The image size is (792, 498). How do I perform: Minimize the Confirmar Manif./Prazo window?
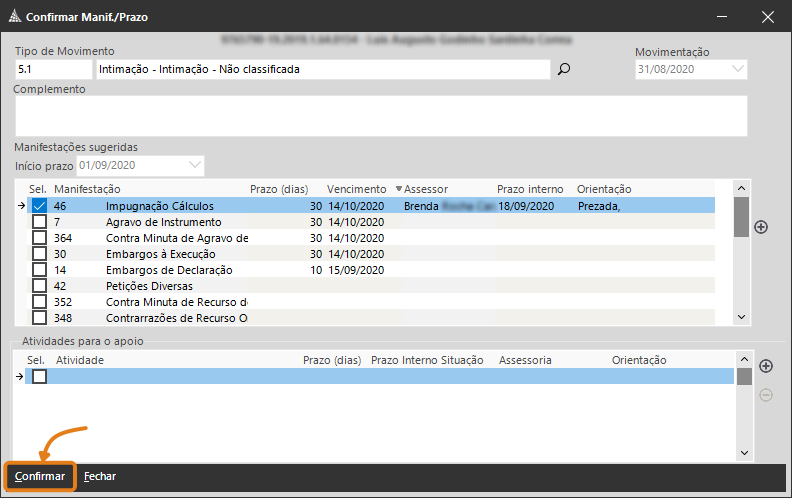pyautogui.click(x=719, y=17)
